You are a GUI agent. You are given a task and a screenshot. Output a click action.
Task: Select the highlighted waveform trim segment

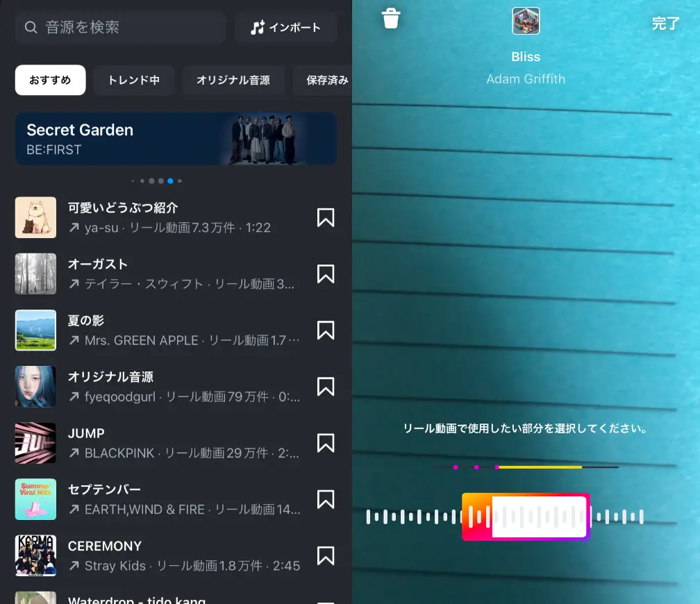pos(526,517)
